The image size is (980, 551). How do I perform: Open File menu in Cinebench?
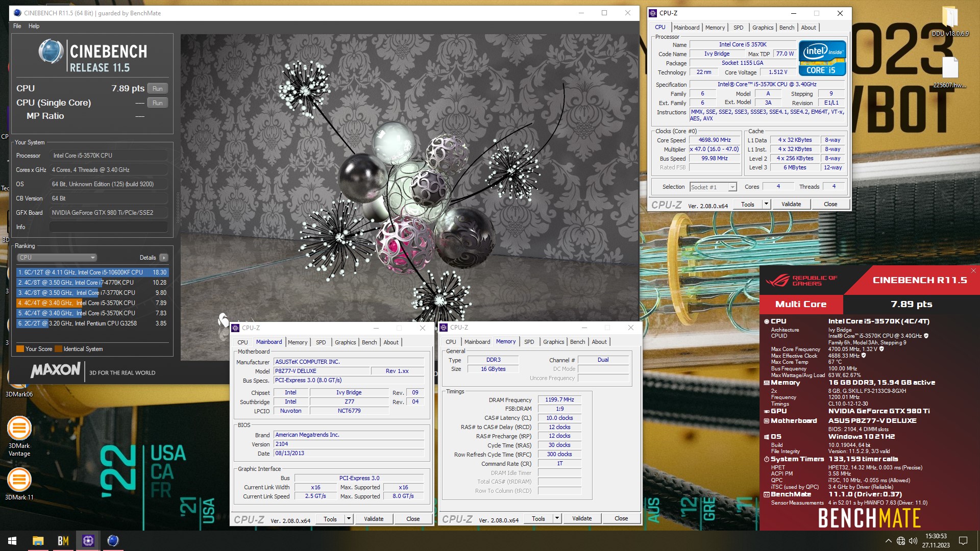(x=17, y=26)
